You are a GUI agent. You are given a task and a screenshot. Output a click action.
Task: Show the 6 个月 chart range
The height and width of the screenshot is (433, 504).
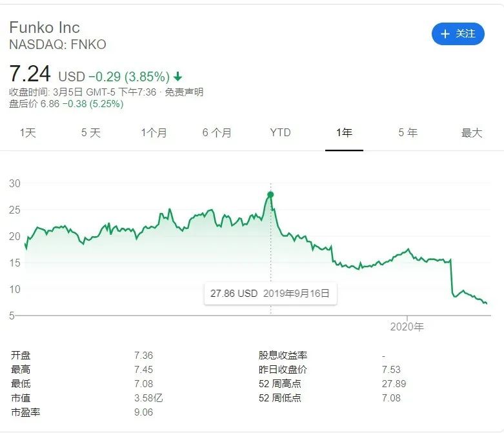coord(217,133)
